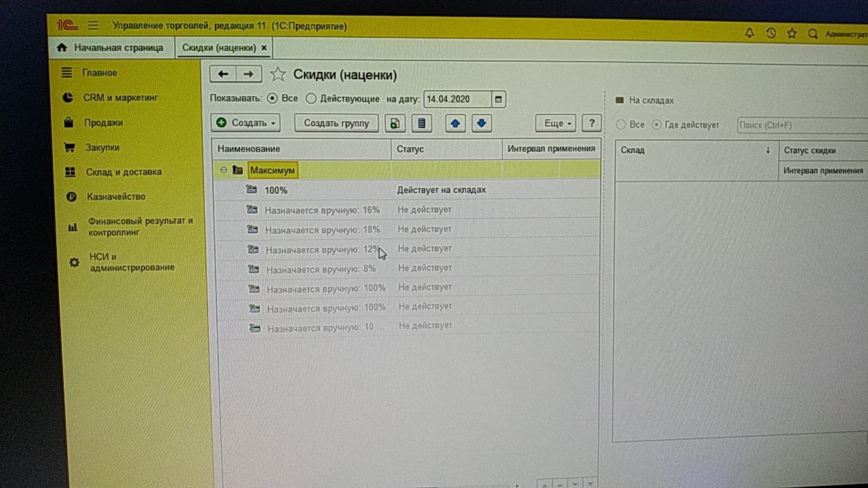Select the Действующие radio button

tap(311, 98)
